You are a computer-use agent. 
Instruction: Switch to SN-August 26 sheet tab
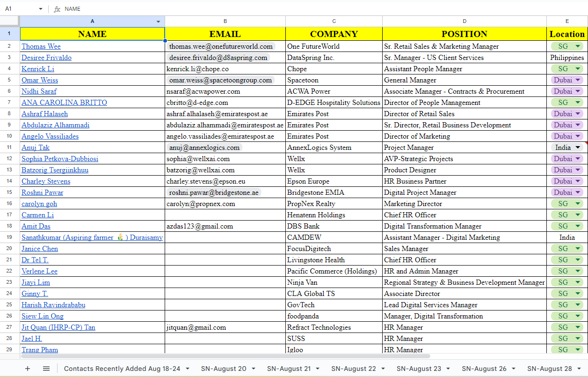coord(484,369)
